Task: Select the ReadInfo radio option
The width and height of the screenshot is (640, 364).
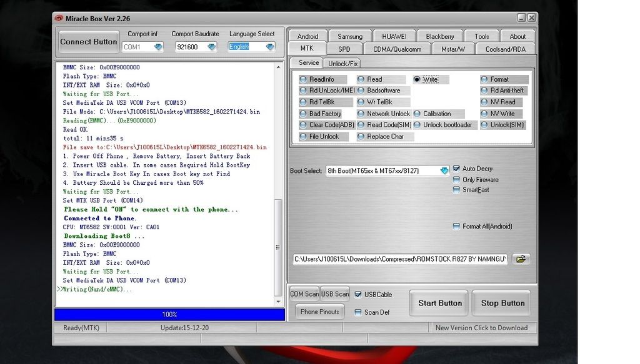Action: [303, 79]
